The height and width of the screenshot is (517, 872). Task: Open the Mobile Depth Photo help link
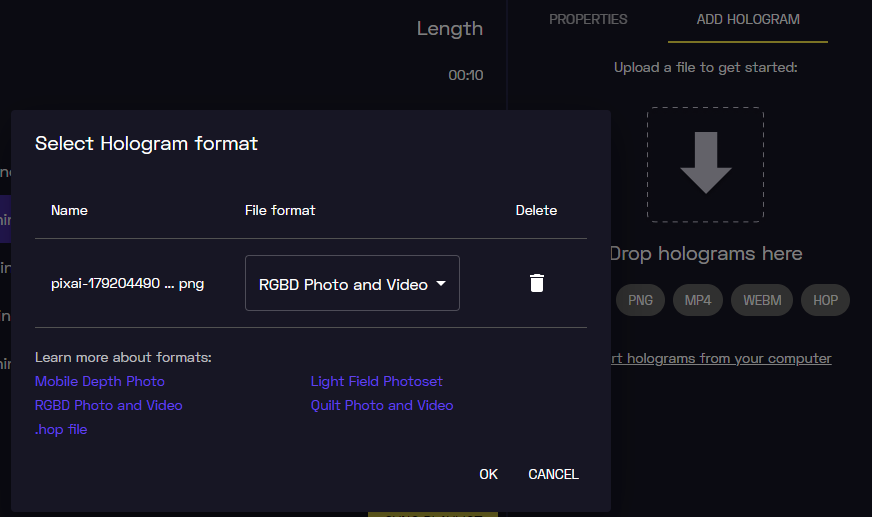100,381
